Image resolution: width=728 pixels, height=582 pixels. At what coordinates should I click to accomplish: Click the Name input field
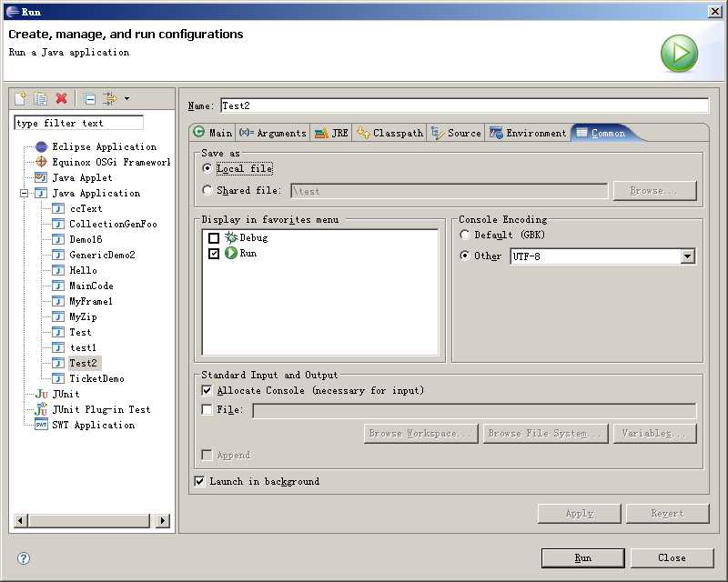pyautogui.click(x=465, y=105)
